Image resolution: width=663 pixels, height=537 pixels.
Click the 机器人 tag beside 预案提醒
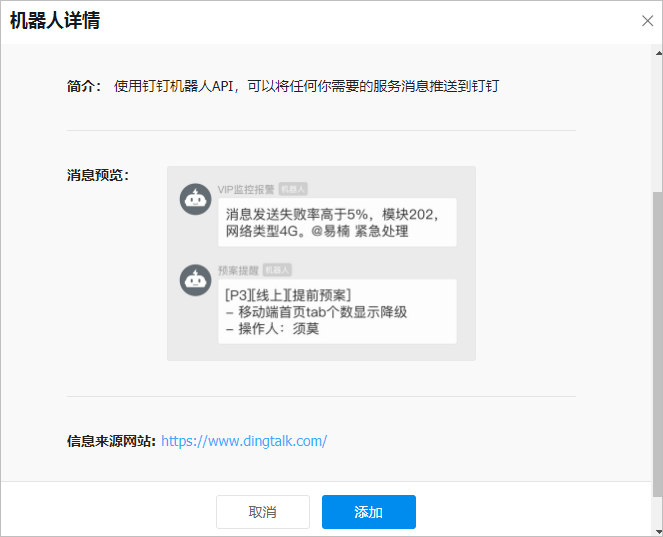277,270
